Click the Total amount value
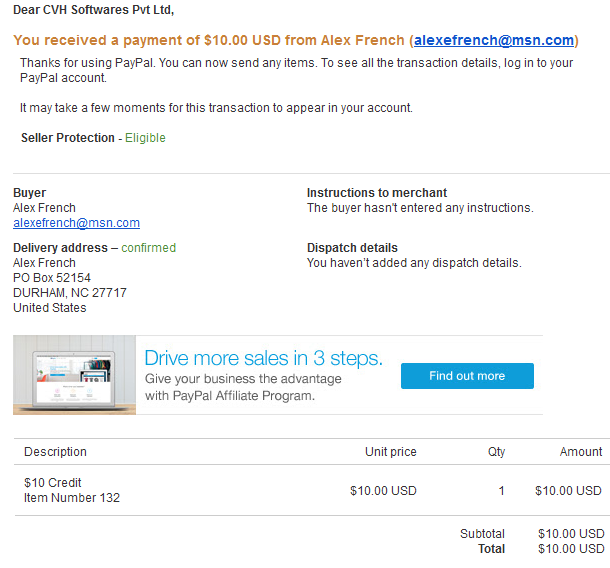 570,549
